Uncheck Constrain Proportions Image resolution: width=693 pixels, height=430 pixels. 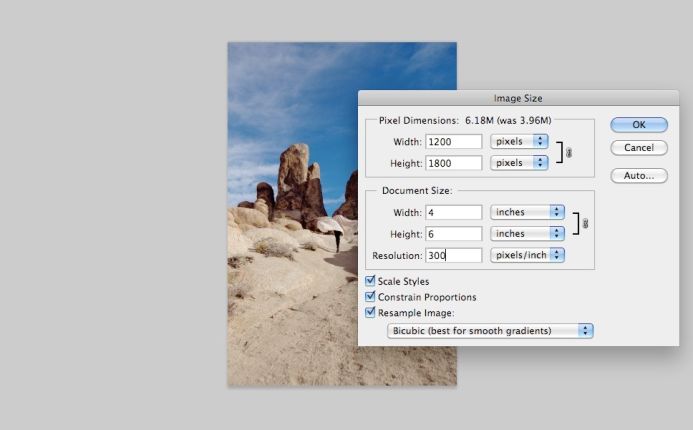tap(371, 297)
